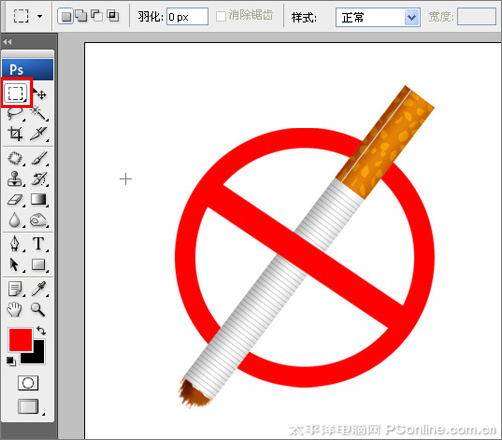Viewport: 502px width, 440px height.
Task: Select the Notes tool
Action: [15, 289]
